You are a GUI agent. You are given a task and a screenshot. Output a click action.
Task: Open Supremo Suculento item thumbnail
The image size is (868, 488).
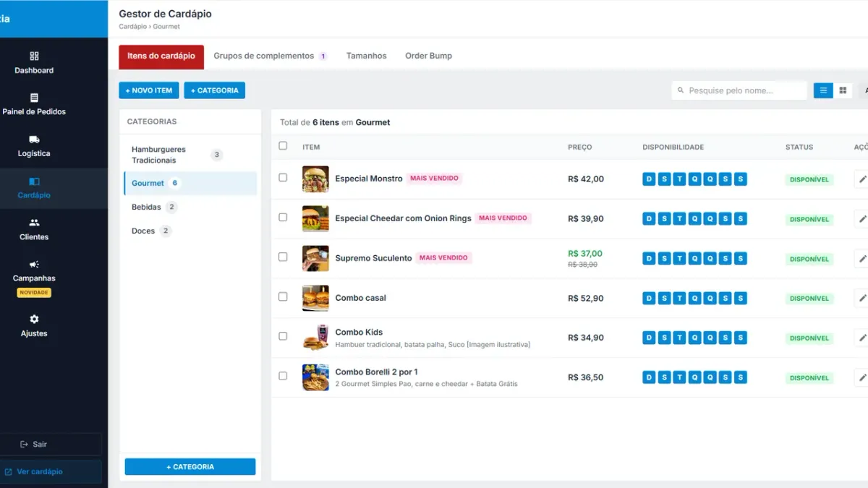point(315,258)
